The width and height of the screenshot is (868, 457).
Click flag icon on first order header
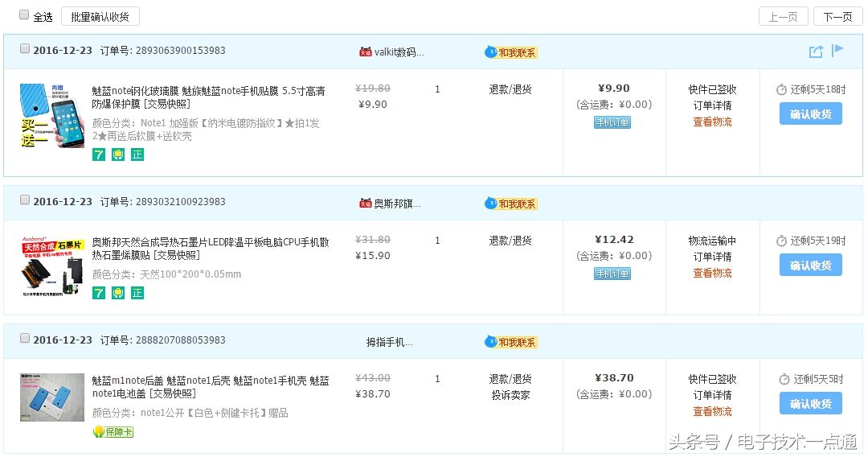point(837,51)
